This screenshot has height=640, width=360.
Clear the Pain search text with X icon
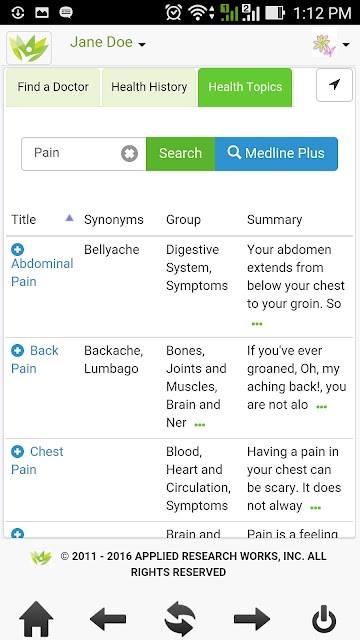pyautogui.click(x=129, y=154)
